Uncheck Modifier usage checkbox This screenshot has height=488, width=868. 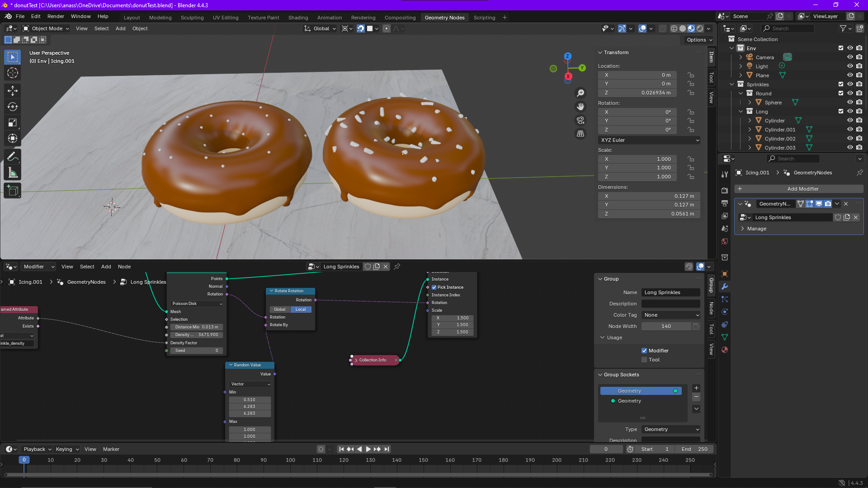(644, 351)
